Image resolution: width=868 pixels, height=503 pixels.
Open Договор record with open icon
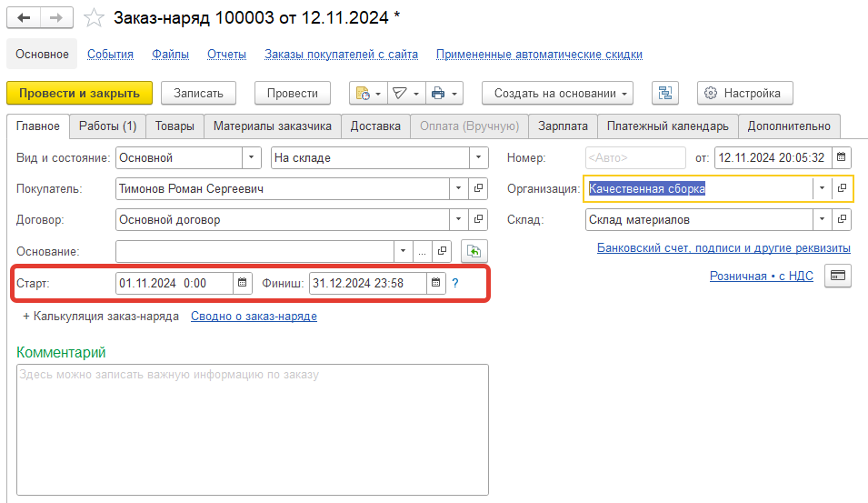coord(478,219)
